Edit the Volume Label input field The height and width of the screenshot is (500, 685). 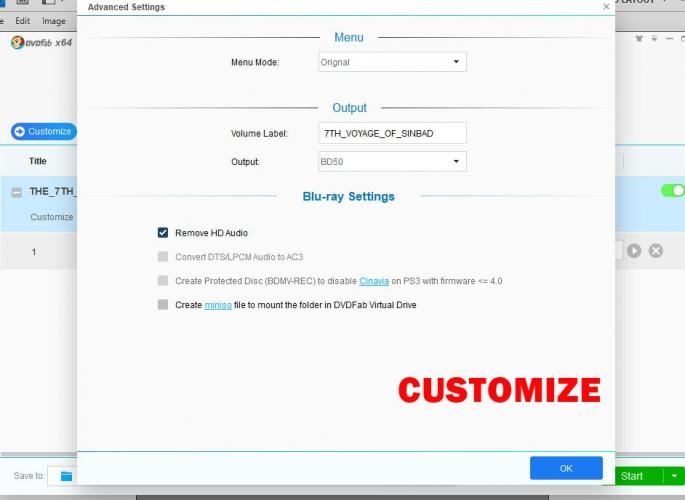pyautogui.click(x=392, y=133)
